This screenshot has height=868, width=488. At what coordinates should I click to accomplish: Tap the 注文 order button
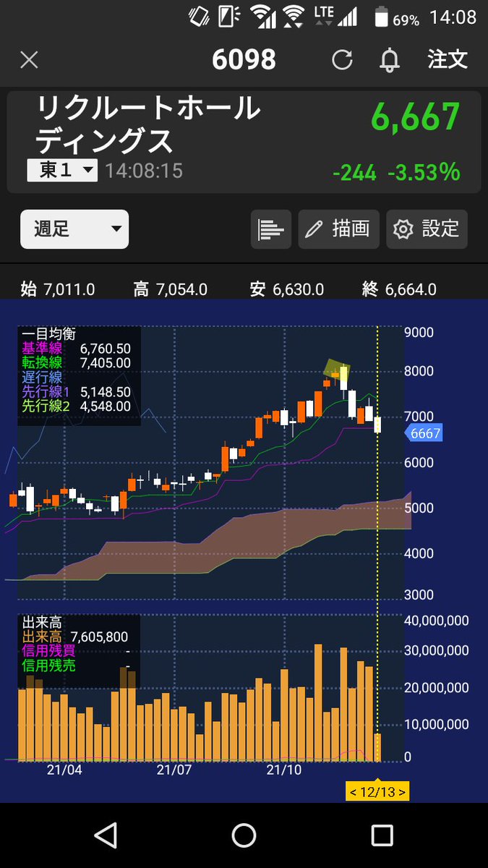[x=448, y=59]
